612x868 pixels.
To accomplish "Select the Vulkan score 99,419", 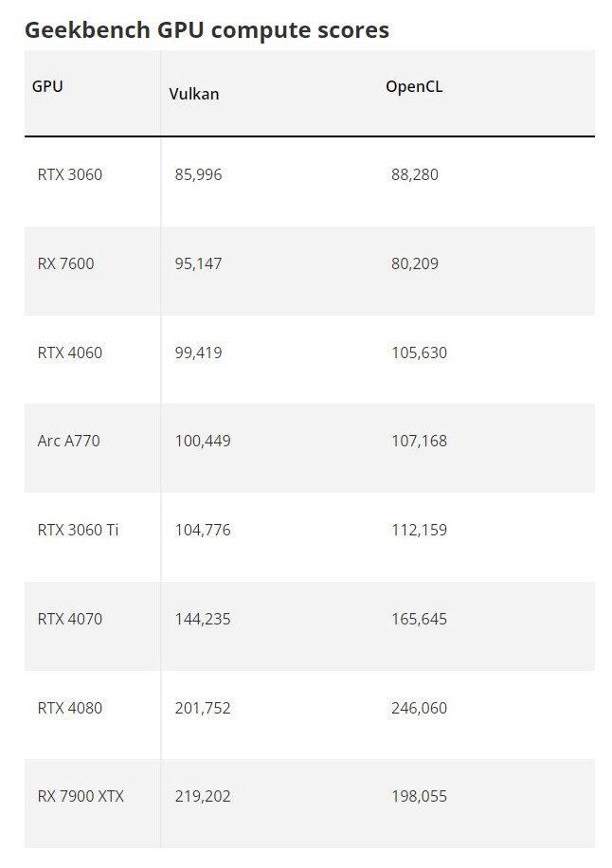I will click(x=198, y=353).
